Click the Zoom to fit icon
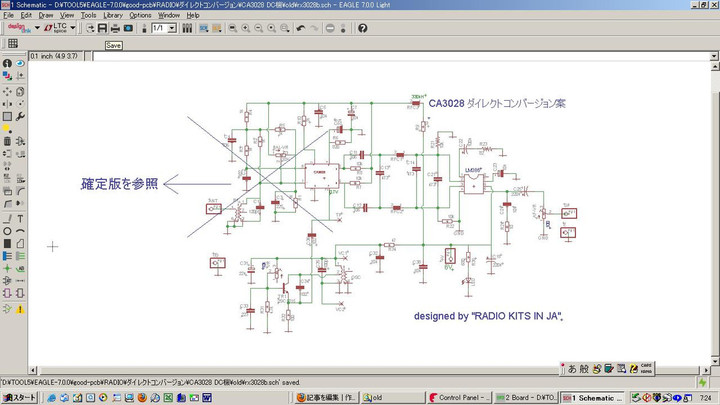Screen dimensions: 720x405 tap(232, 28)
